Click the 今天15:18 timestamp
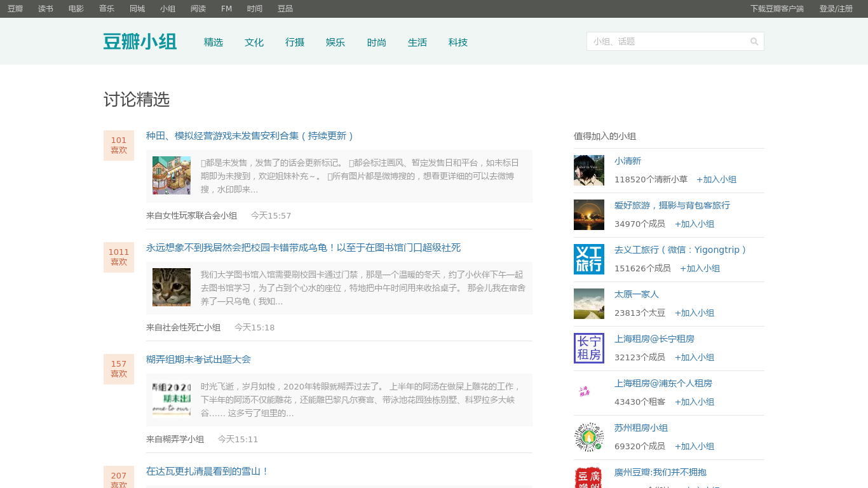The height and width of the screenshot is (488, 868). pos(255,328)
